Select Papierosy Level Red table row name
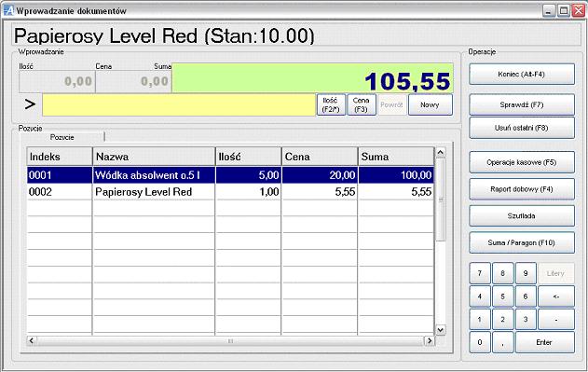588x372 pixels. click(x=154, y=192)
